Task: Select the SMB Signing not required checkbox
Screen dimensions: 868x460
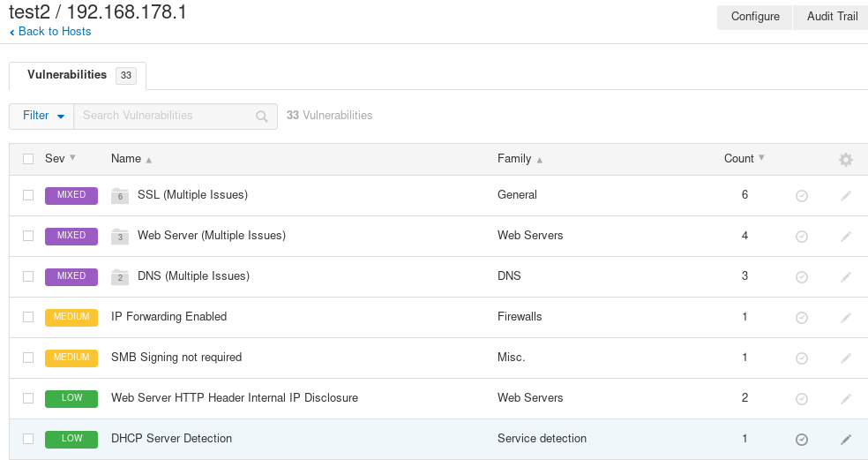Action: pyautogui.click(x=28, y=358)
